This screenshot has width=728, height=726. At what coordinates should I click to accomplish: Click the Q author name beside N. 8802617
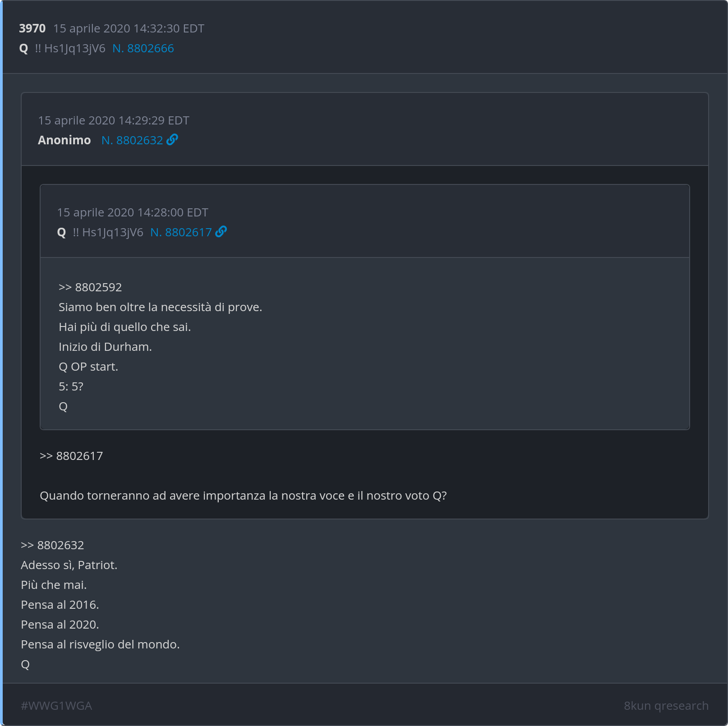coord(62,232)
